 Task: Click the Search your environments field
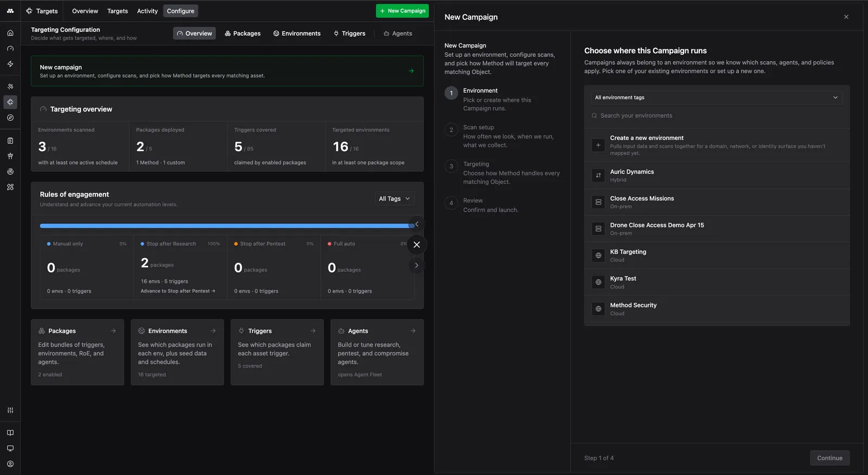pos(717,115)
